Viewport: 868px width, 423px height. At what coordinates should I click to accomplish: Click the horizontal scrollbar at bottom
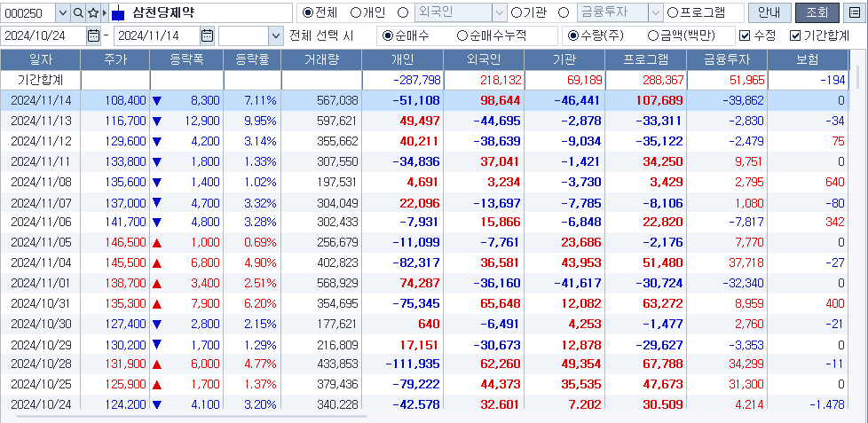click(x=191, y=416)
